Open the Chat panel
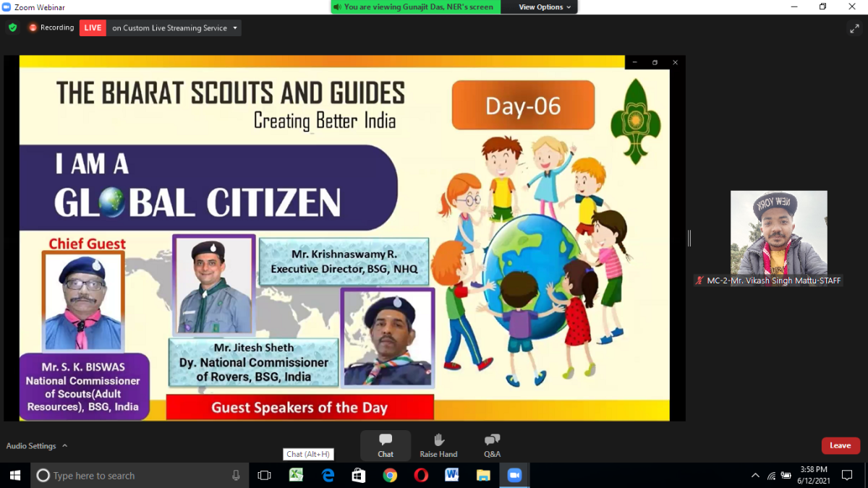Viewport: 868px width, 488px height. point(385,444)
